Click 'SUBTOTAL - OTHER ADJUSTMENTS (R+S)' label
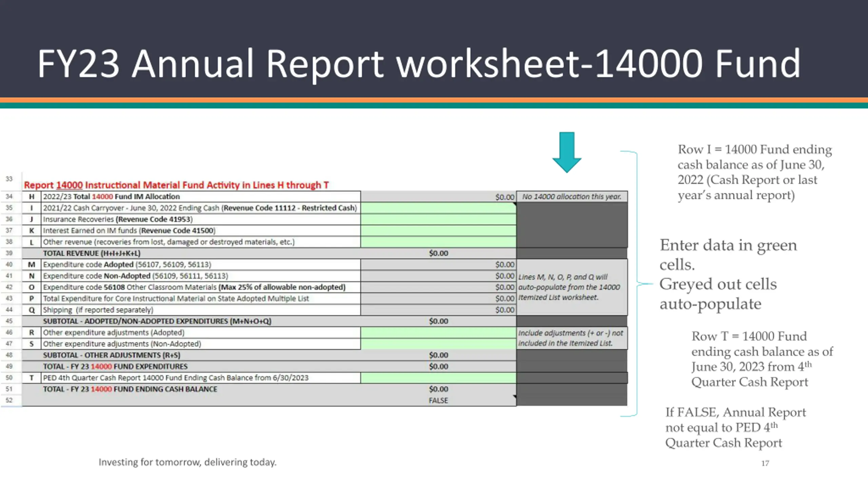Viewport: 868px width, 488px height. (x=112, y=355)
